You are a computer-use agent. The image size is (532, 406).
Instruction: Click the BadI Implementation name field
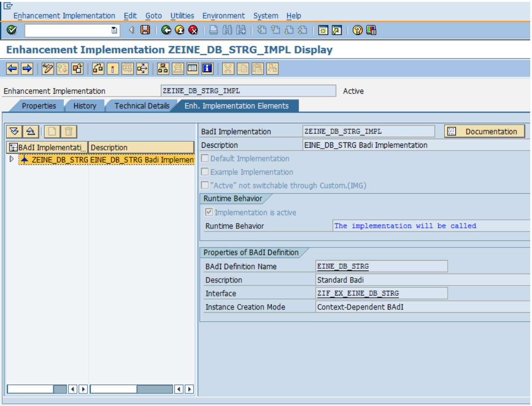[x=368, y=131]
